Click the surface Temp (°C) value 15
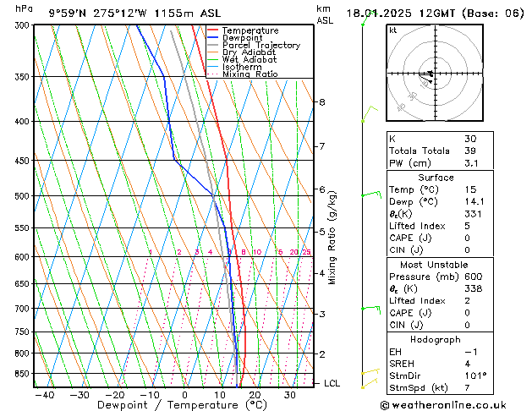This screenshot has width=532, height=411. click(470, 189)
